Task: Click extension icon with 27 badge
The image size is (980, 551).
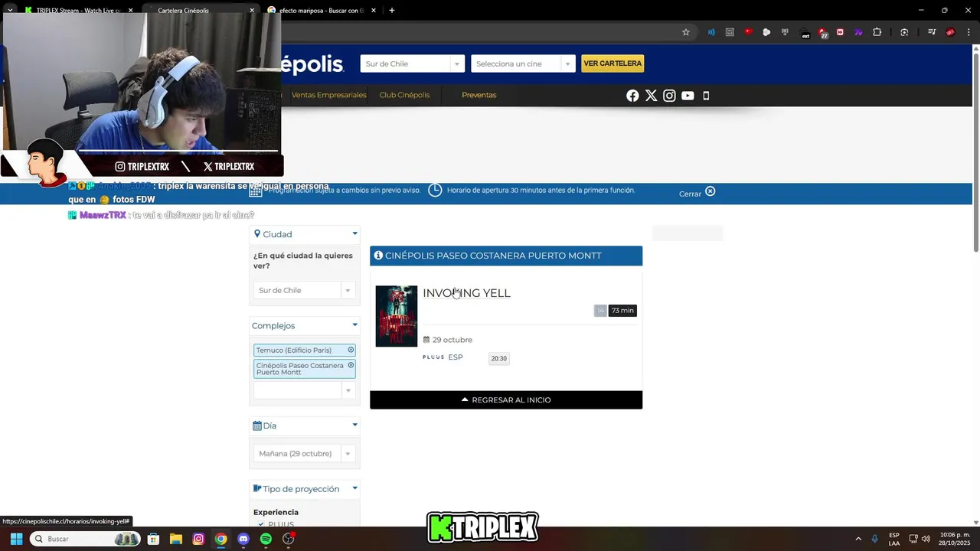Action: (x=823, y=33)
